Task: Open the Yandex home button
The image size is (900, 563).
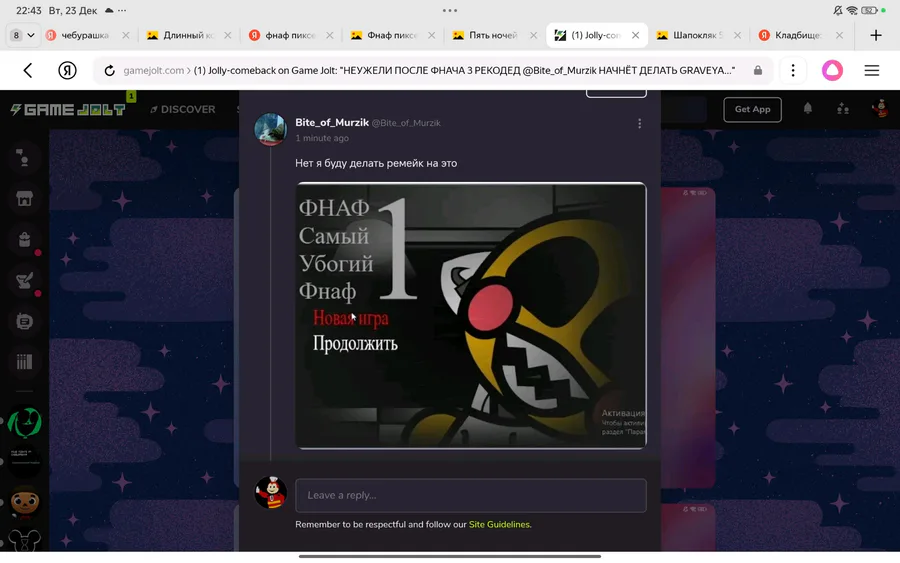Action: (67, 71)
